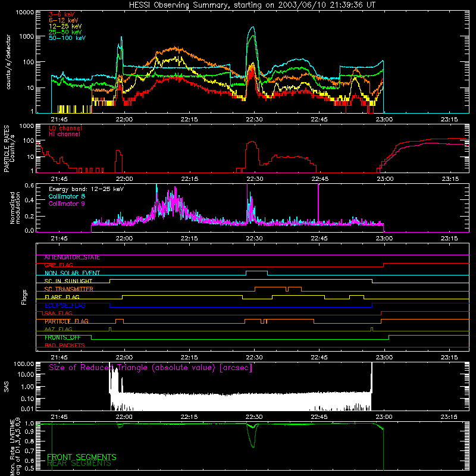
Task: Click the 'GAP_FLAG' label
Action: click(x=58, y=265)
